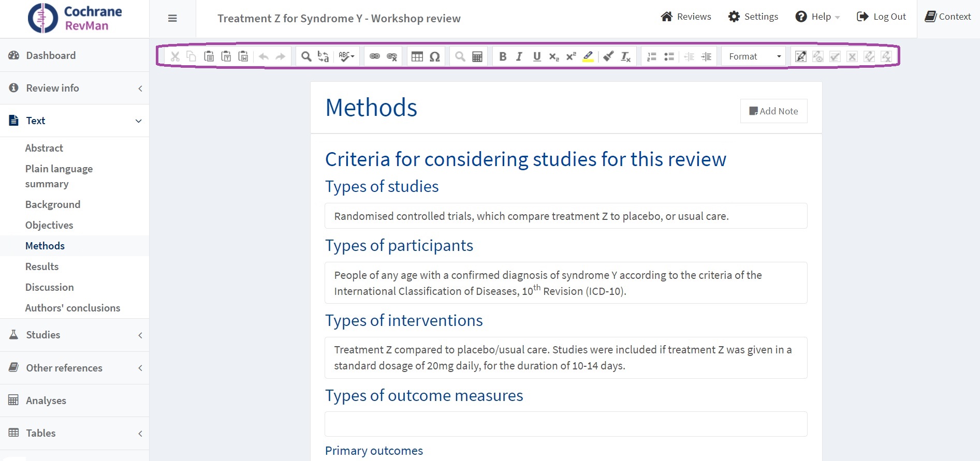Toggle track changes in the toolbar

point(800,56)
